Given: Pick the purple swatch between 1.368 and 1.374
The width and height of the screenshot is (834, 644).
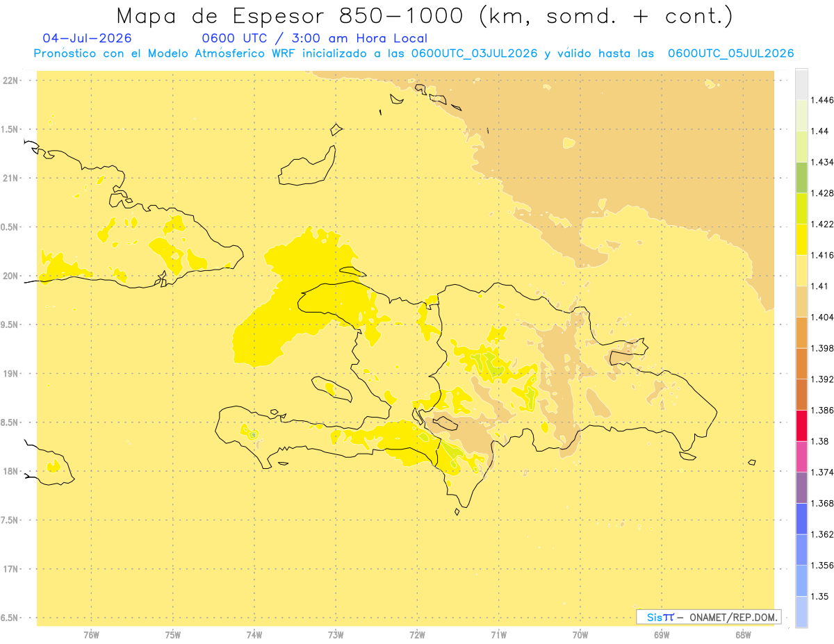Looking at the screenshot, I should pyautogui.click(x=801, y=488).
